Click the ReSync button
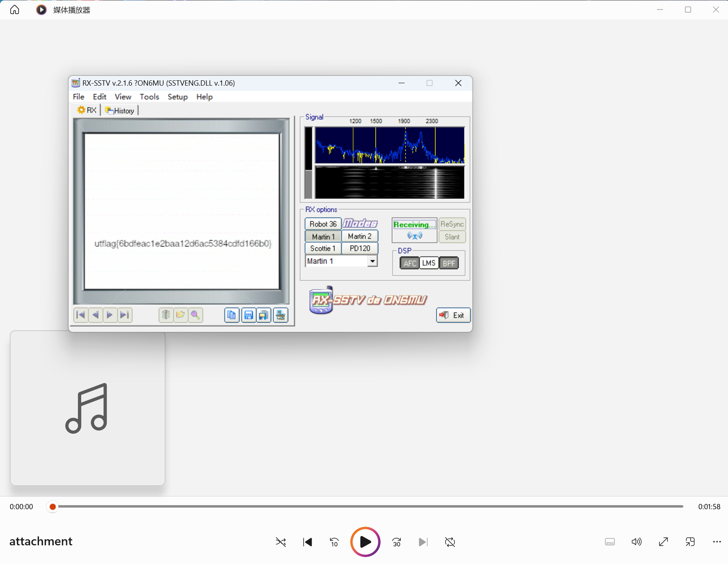728x564 pixels. pyautogui.click(x=452, y=224)
